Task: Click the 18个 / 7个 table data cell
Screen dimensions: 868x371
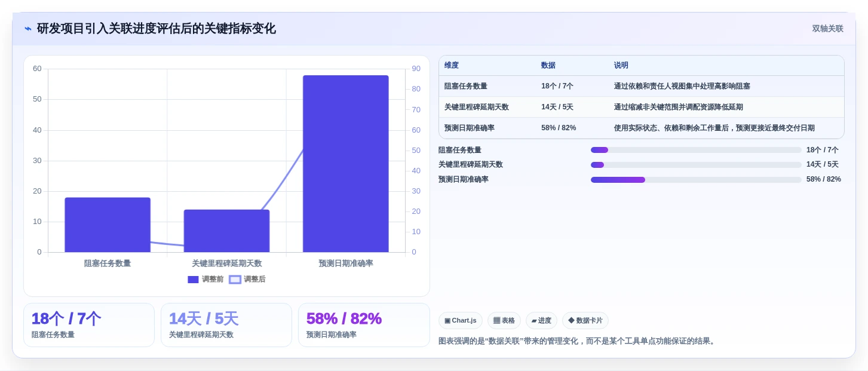Action: tap(557, 86)
